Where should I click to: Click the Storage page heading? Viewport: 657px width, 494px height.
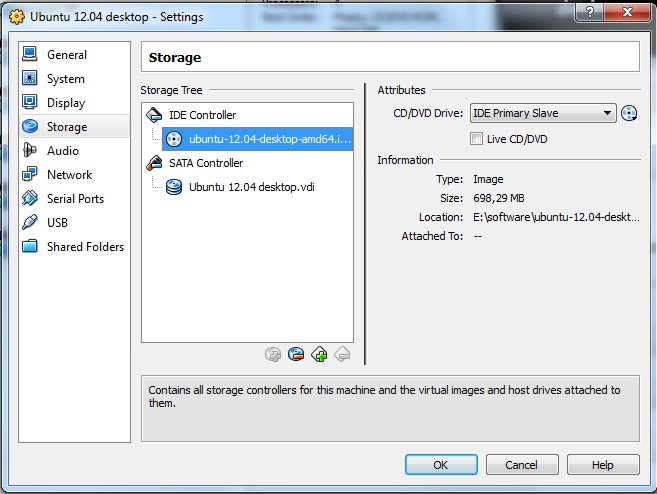click(x=175, y=57)
